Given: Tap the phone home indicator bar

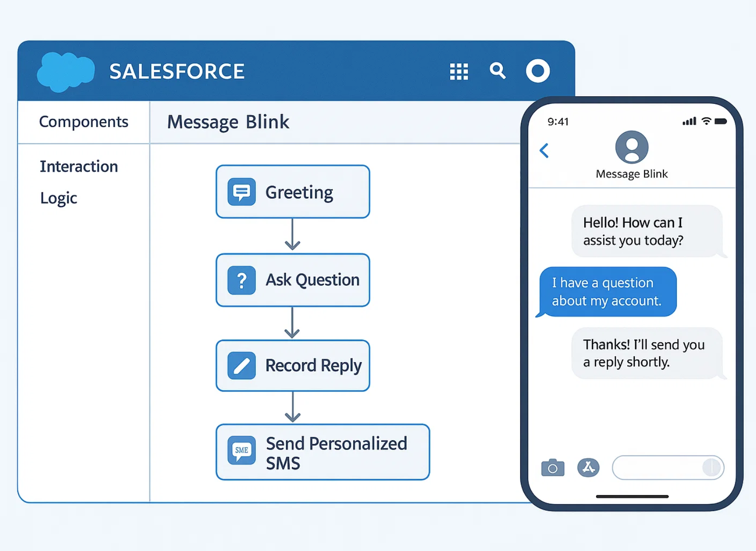Looking at the screenshot, I should [x=632, y=496].
